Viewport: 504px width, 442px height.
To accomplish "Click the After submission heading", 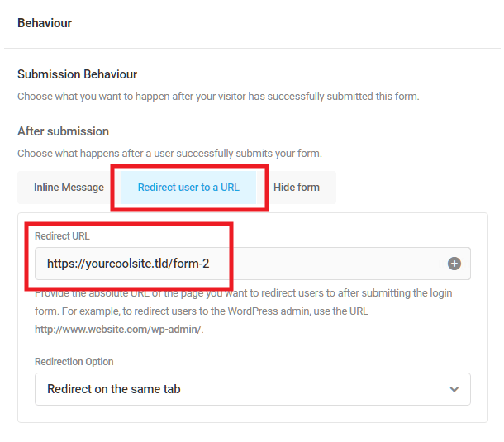I will (64, 131).
